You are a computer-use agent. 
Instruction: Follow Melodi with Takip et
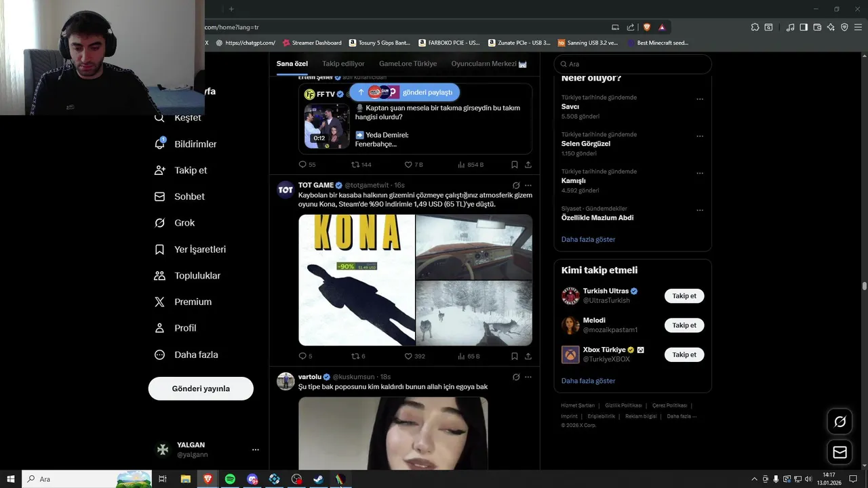[x=684, y=325]
